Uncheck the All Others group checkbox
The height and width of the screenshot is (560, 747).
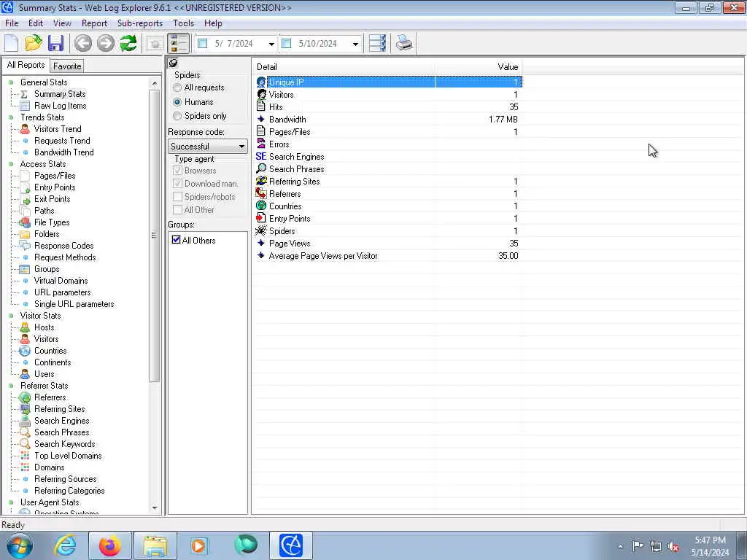tap(177, 240)
